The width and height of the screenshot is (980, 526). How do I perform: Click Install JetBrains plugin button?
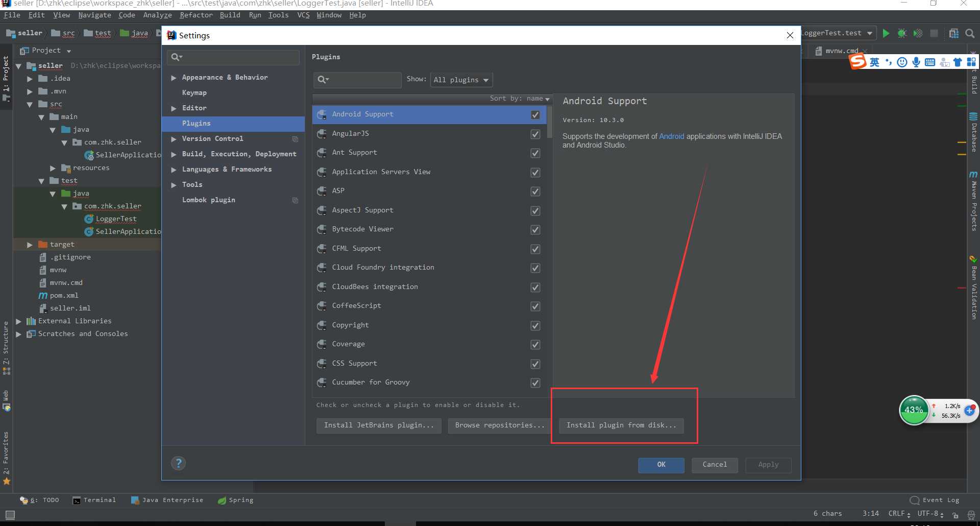[379, 425]
